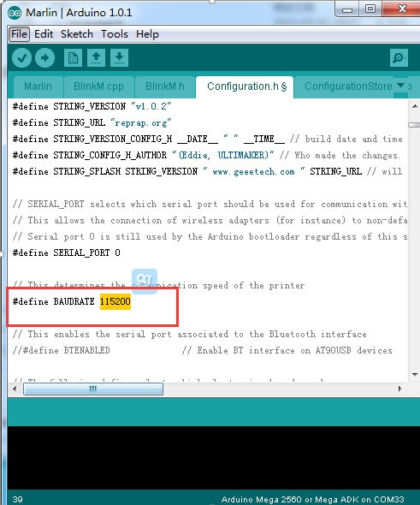
Task: Click the highlighted 115200 baudrate value
Action: coord(115,302)
